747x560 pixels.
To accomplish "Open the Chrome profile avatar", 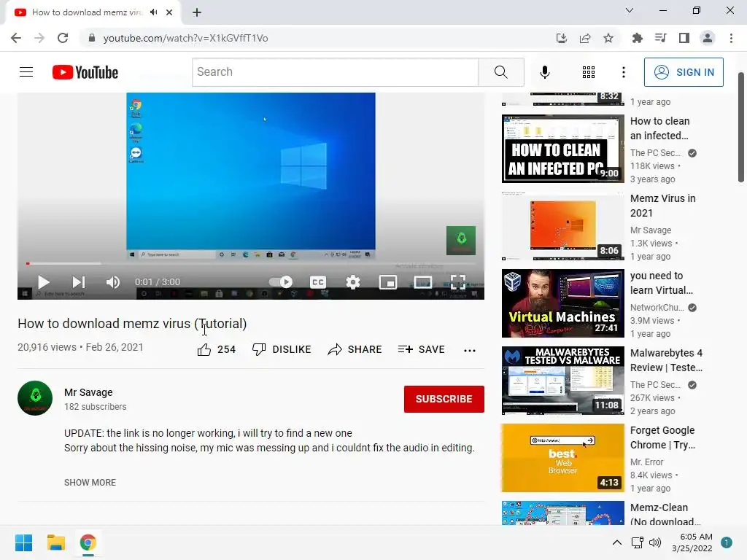I will tap(708, 38).
